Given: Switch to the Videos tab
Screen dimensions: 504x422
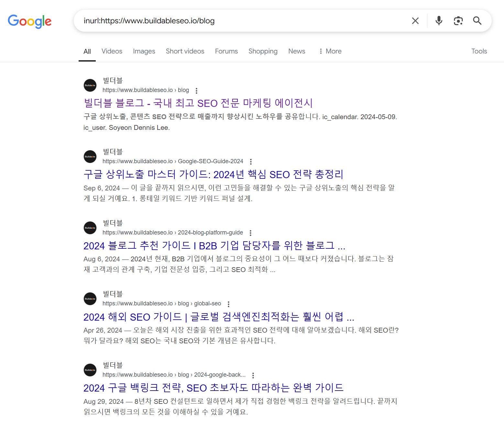Looking at the screenshot, I should (112, 51).
